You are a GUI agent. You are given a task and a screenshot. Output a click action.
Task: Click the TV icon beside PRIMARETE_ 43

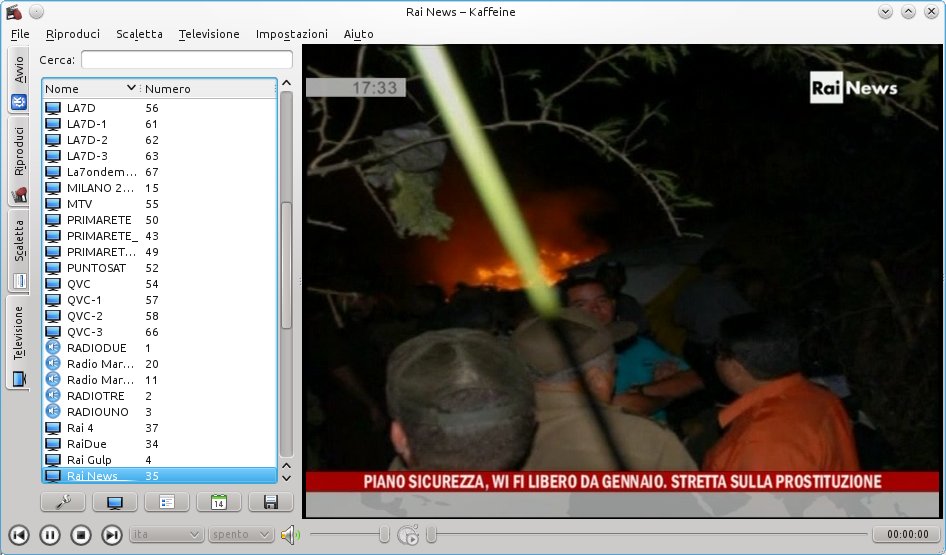coord(53,236)
